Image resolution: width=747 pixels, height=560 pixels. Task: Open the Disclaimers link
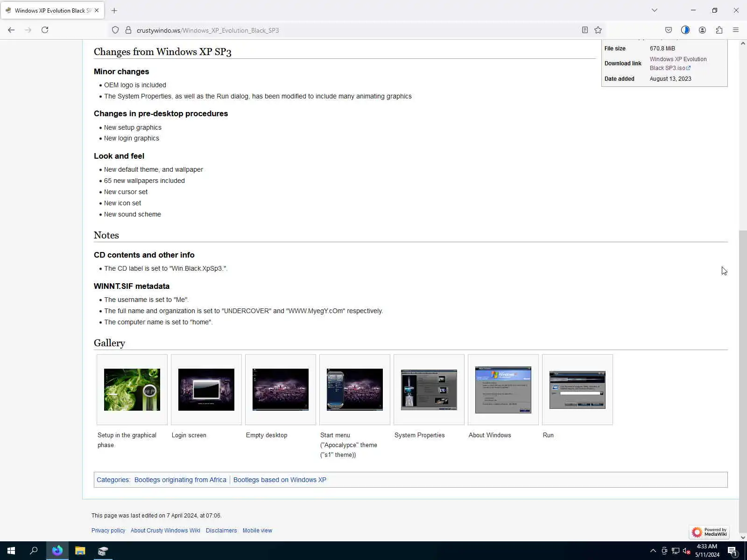(x=221, y=531)
